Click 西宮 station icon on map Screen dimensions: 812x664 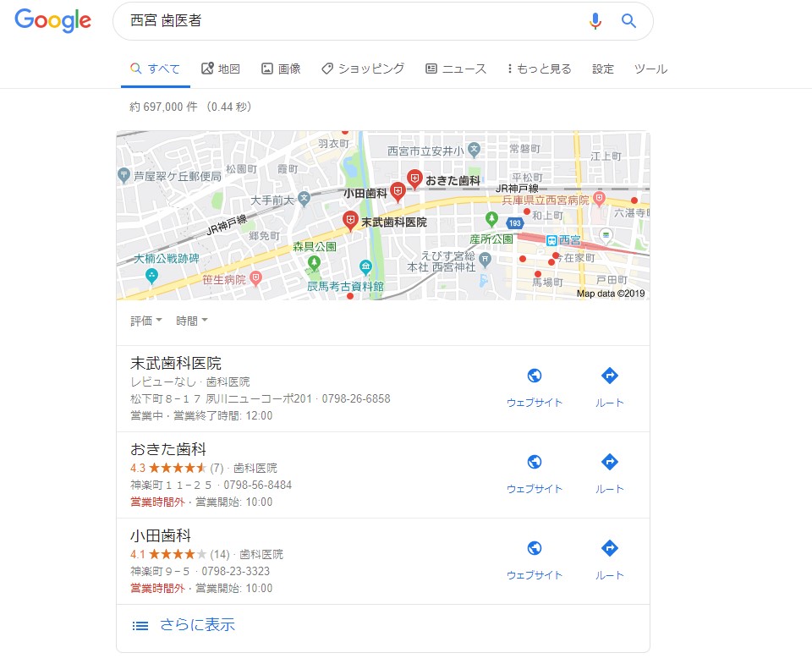(x=551, y=240)
